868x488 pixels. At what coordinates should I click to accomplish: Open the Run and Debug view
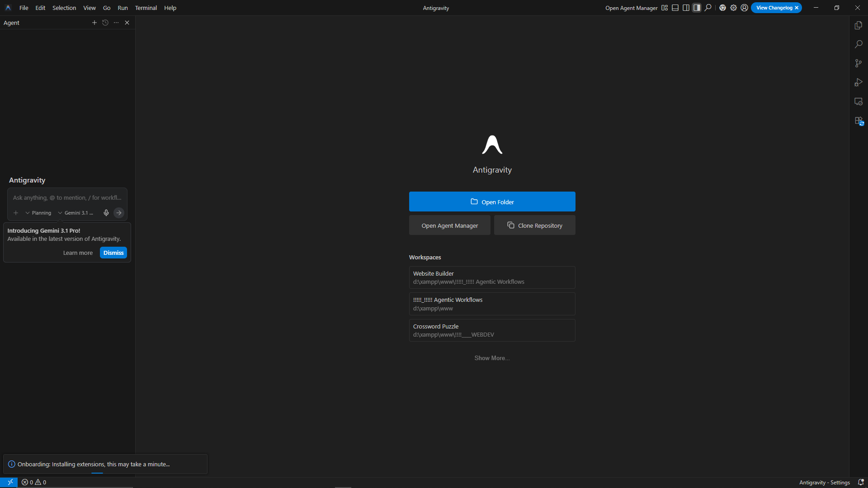[x=859, y=82]
